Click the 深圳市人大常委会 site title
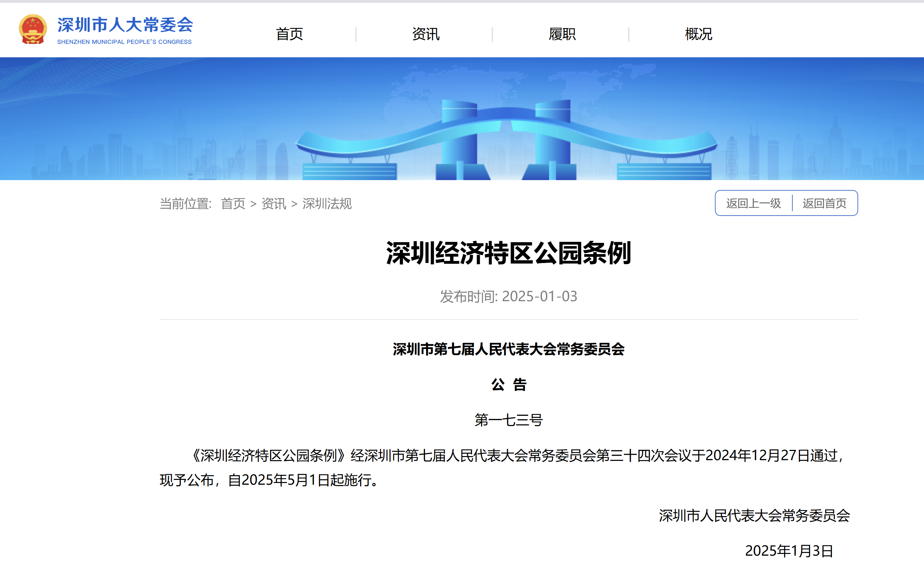Viewport: 924px width, 570px height. (x=125, y=25)
